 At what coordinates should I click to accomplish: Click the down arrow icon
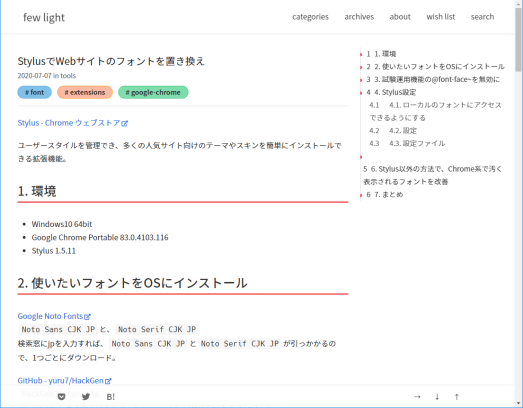click(437, 397)
